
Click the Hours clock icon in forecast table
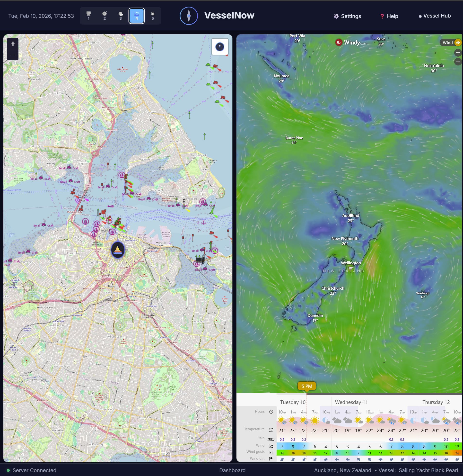click(271, 412)
